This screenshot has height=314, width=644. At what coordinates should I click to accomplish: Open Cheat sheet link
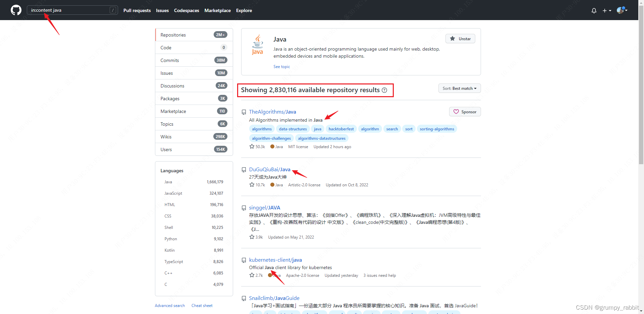[202, 306]
